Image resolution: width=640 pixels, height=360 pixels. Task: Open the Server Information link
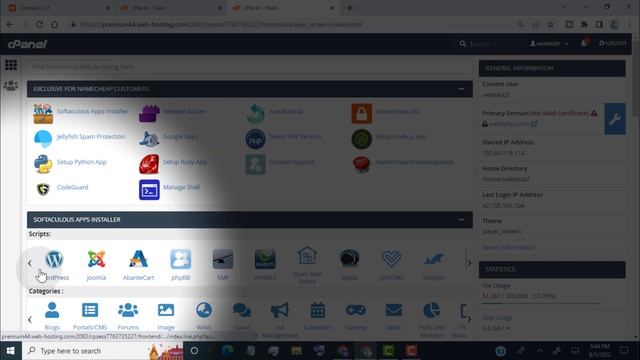point(508,247)
